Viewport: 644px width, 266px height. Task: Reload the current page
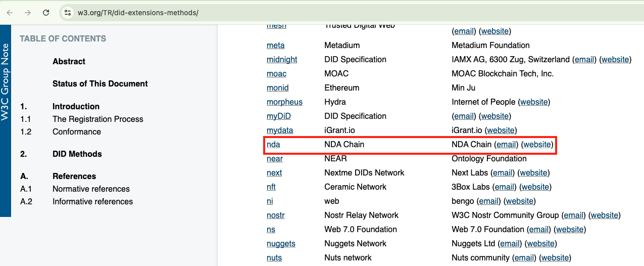[x=46, y=13]
